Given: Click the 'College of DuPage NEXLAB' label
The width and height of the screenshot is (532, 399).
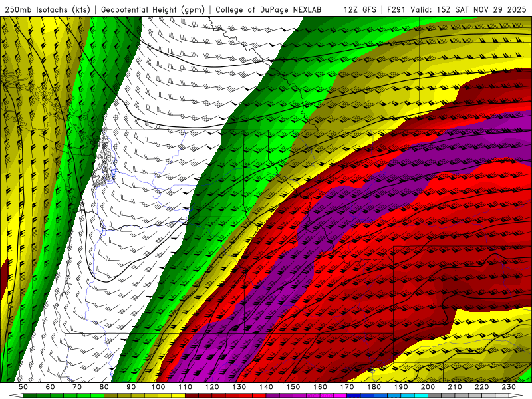Looking at the screenshot, I should point(269,10).
